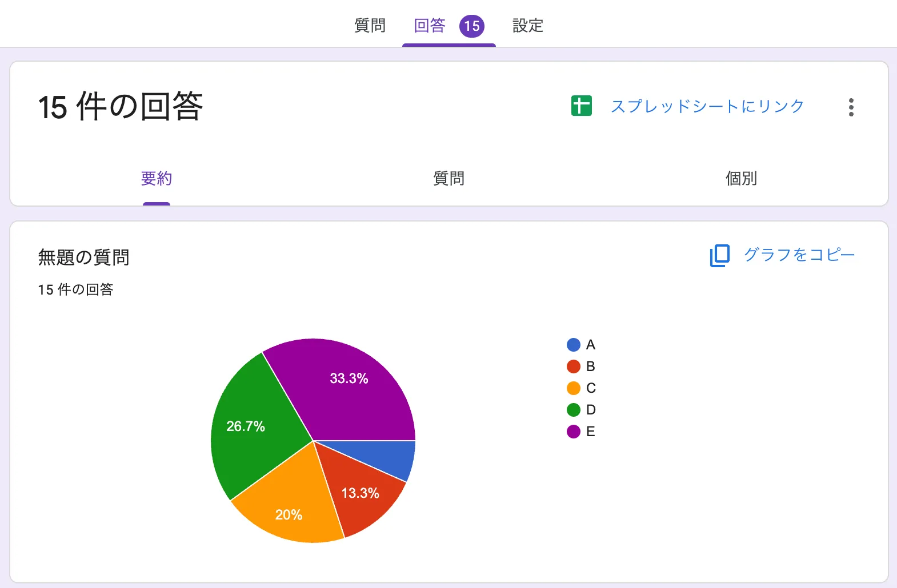Click the green Sheets spreadsheet icon
The image size is (897, 588).
coord(582,106)
